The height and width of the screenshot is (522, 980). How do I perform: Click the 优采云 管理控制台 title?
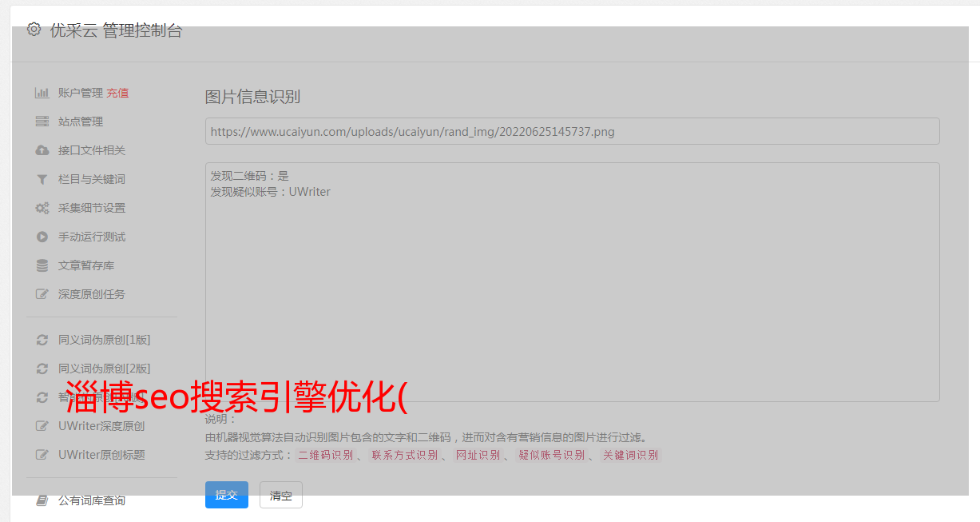click(116, 30)
